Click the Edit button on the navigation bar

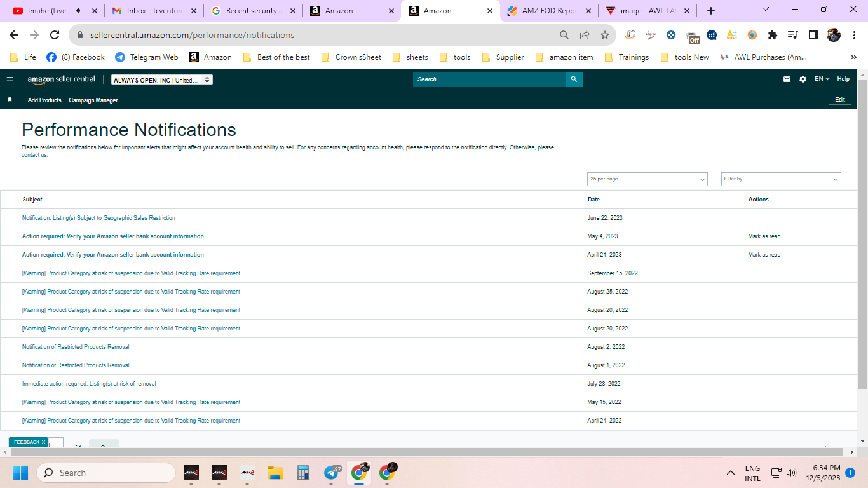coord(840,100)
